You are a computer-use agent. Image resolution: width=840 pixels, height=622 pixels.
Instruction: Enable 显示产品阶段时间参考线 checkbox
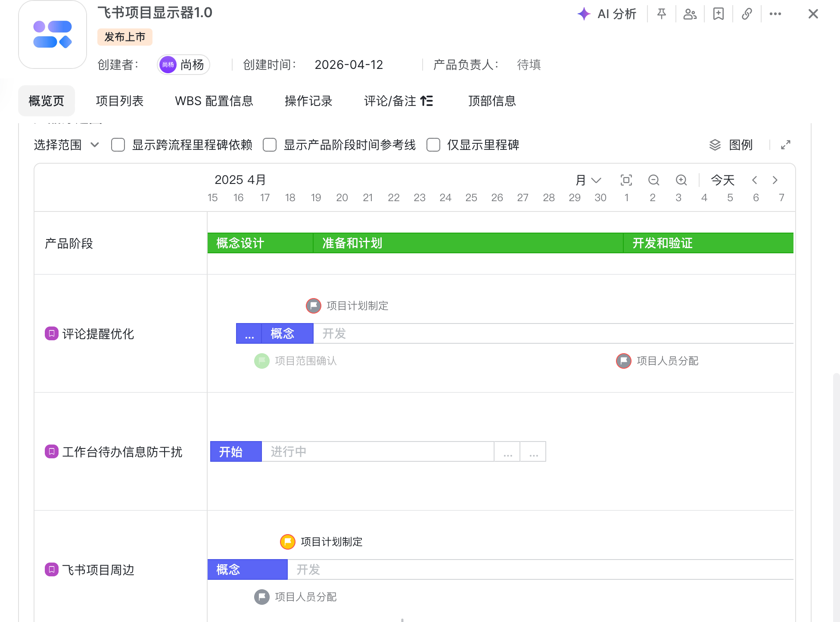270,145
